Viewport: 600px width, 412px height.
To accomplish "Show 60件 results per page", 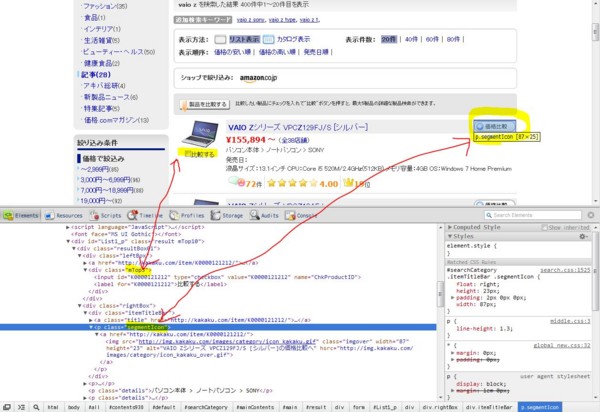I will point(432,39).
